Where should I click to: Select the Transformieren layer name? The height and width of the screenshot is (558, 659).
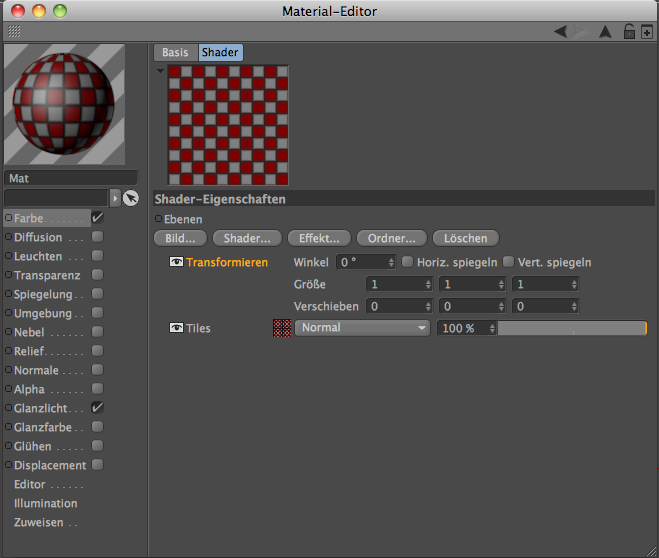(x=227, y=263)
